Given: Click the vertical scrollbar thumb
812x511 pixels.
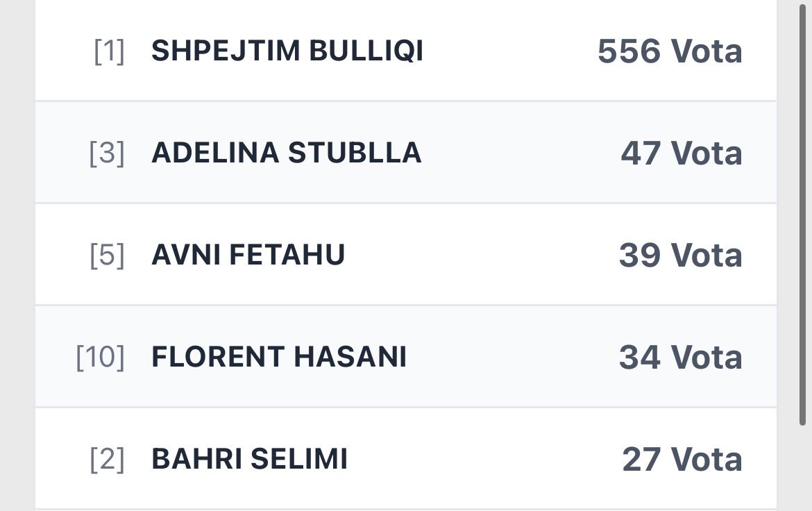Looking at the screenshot, I should coord(804,208).
